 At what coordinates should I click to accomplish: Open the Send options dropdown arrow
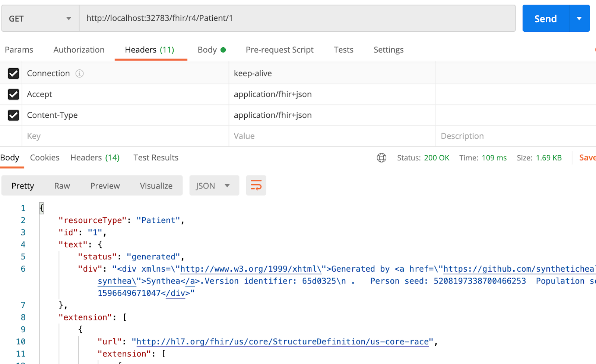coord(579,18)
